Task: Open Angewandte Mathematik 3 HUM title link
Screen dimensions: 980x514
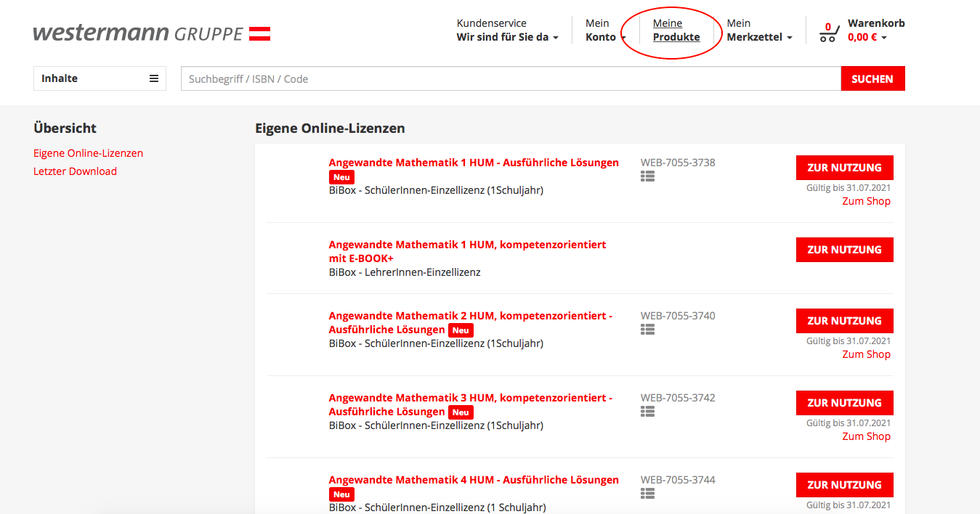Action: [470, 404]
